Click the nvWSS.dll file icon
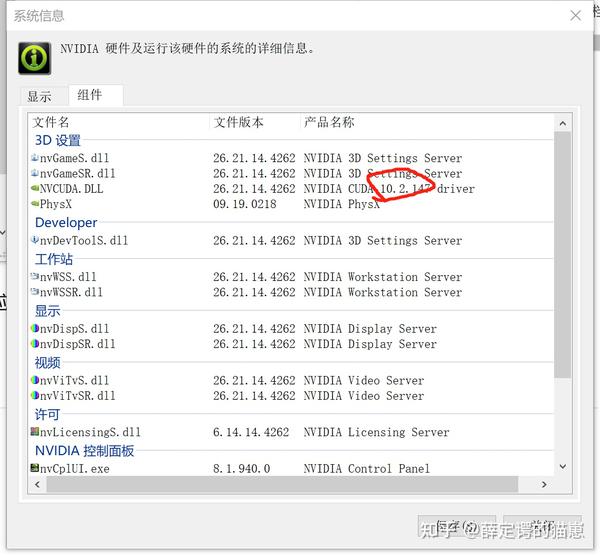Viewport: 600px width, 555px height. coord(35,276)
